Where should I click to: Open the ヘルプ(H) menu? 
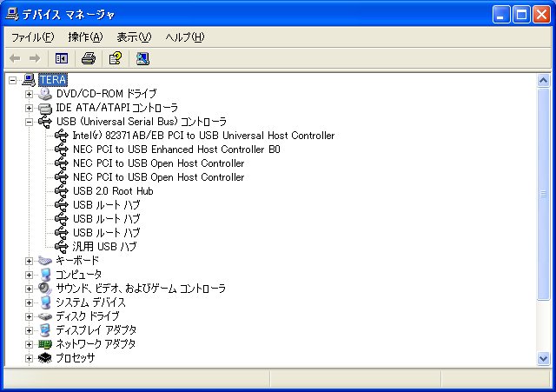point(185,37)
